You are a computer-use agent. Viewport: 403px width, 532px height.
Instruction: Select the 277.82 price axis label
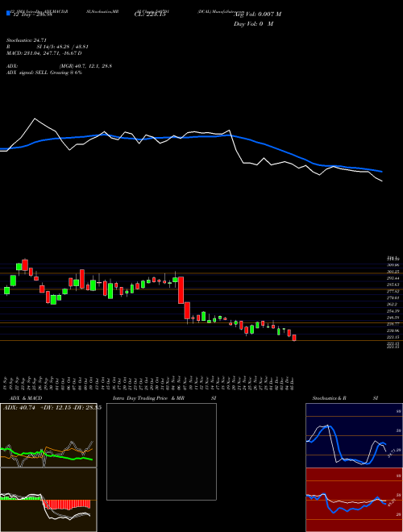[393, 291]
